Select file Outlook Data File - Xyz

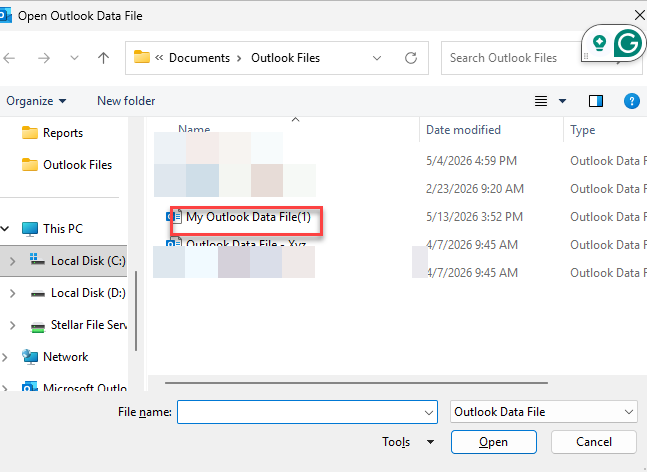[x=246, y=243]
